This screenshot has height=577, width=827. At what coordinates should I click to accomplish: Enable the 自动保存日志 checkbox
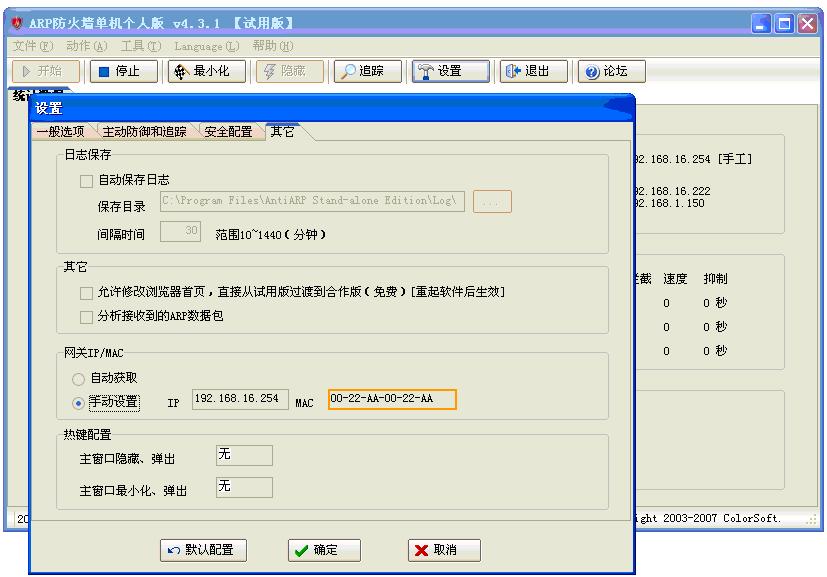[x=86, y=181]
